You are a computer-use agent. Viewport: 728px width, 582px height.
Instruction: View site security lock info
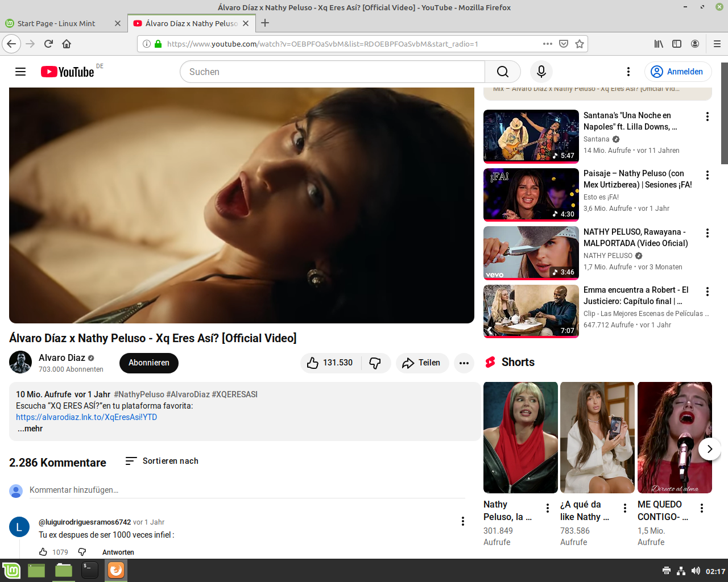(x=158, y=44)
